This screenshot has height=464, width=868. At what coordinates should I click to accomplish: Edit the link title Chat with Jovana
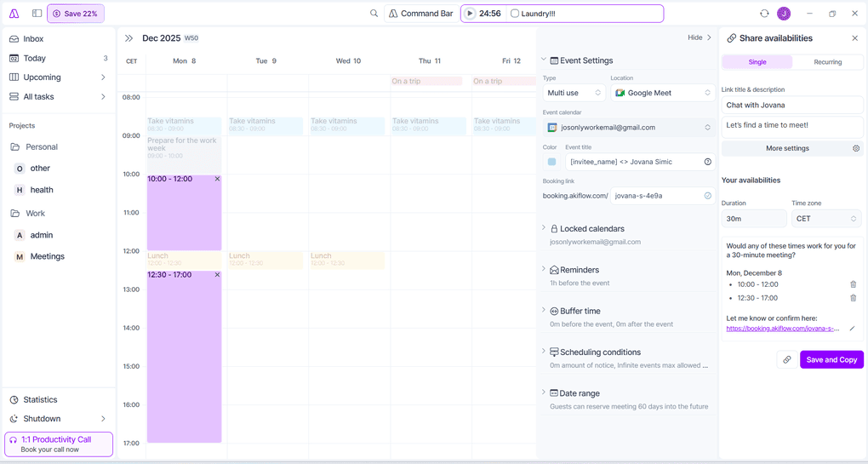coord(792,106)
